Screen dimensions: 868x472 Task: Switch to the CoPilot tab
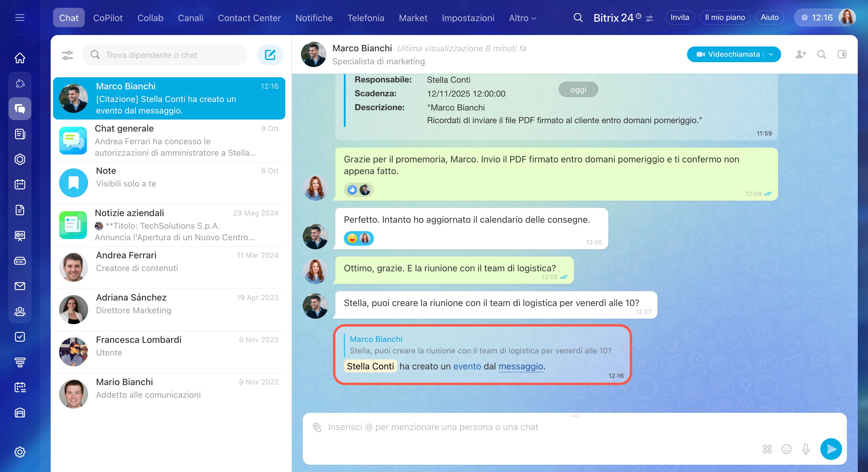tap(108, 18)
